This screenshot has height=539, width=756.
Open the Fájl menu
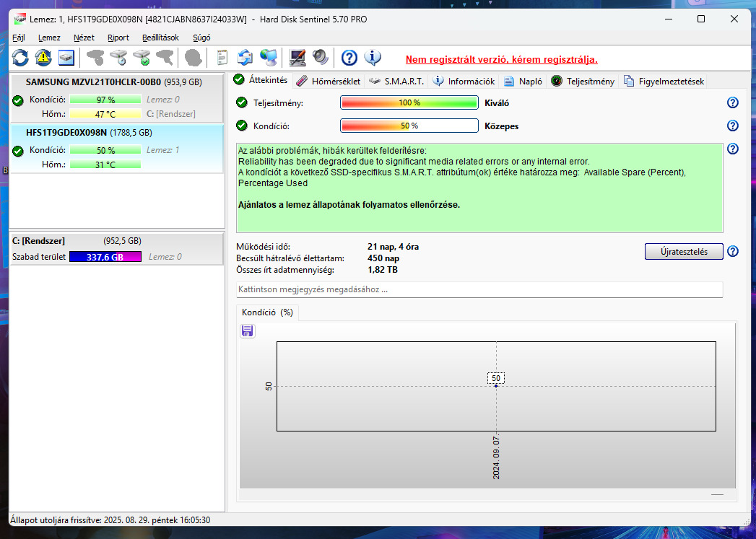point(19,38)
